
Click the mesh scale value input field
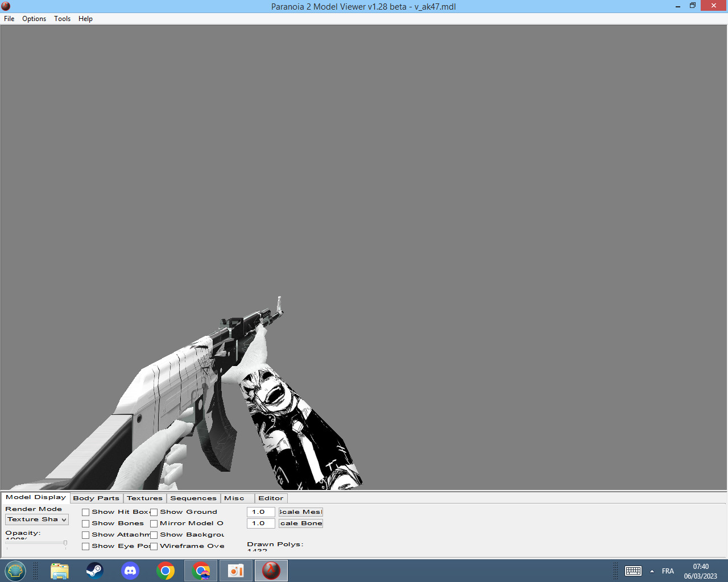260,512
